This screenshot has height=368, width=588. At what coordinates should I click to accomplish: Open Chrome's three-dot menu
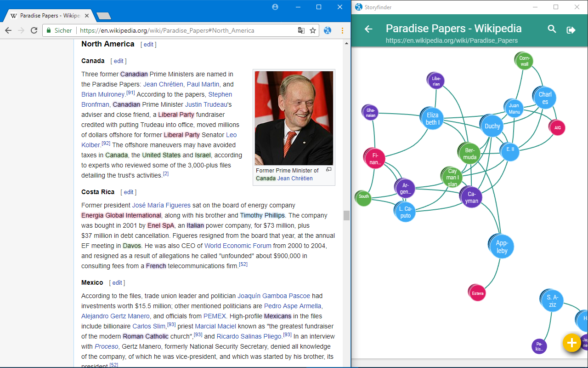click(x=342, y=30)
